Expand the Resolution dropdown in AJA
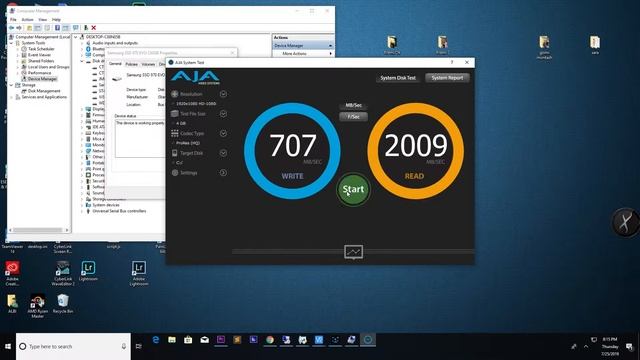 point(223,94)
